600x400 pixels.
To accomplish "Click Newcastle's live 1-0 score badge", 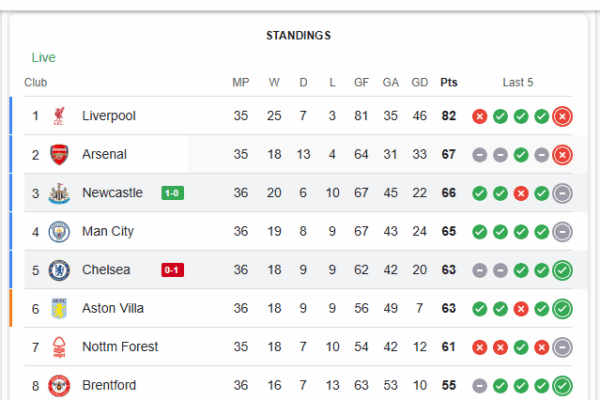I will pyautogui.click(x=173, y=193).
